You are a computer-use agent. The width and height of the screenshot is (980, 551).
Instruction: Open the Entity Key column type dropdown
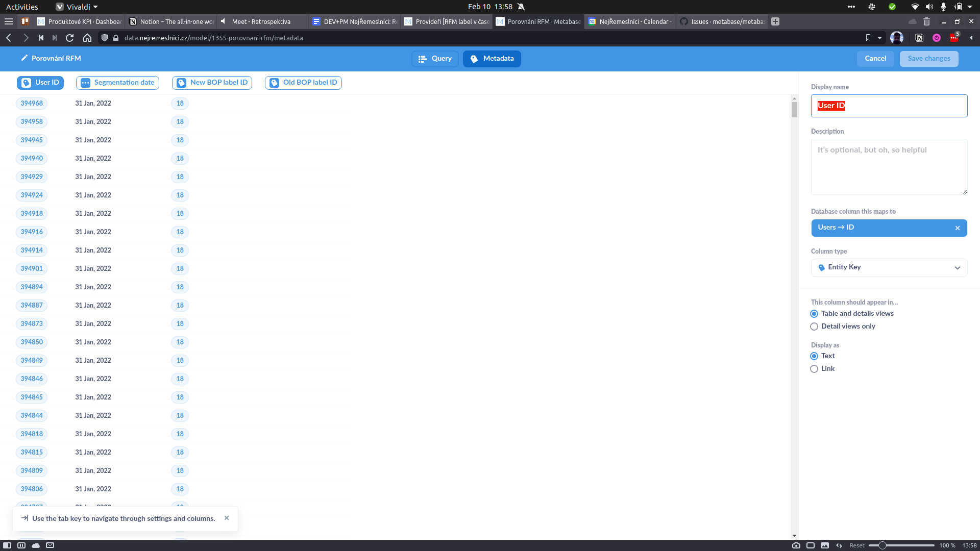(x=888, y=267)
